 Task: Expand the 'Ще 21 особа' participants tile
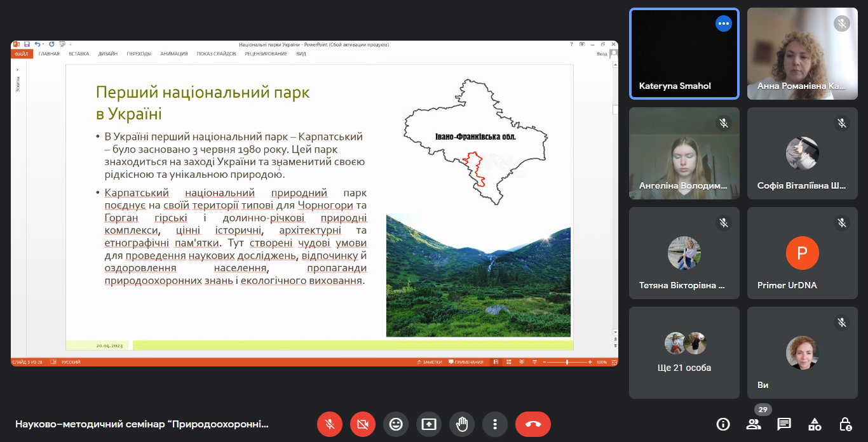point(684,352)
